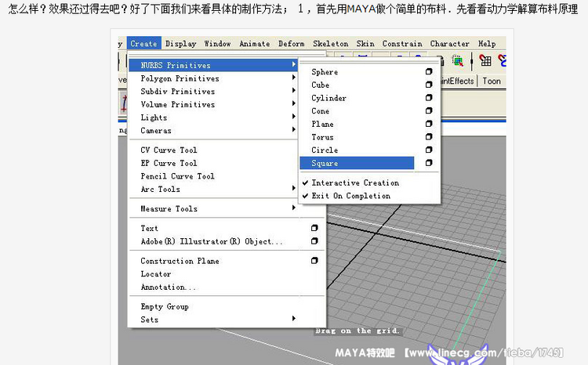Create a Locator
This screenshot has width=588, height=365.
[x=156, y=274]
